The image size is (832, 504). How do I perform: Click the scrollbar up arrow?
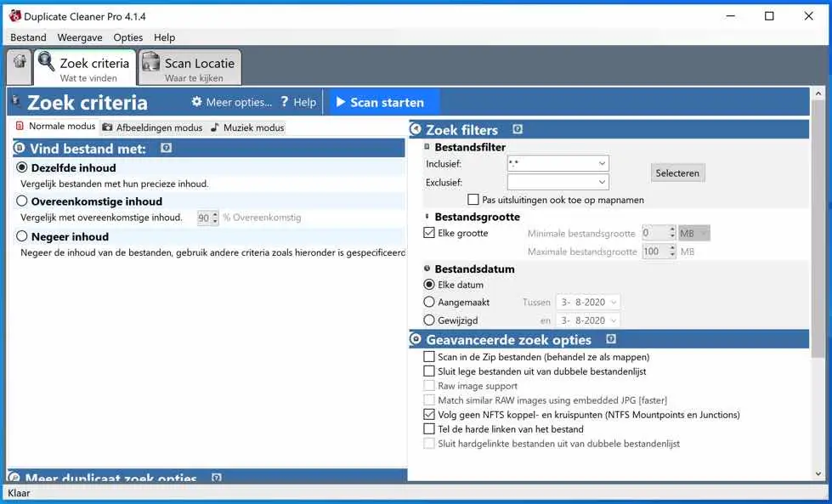pyautogui.click(x=818, y=93)
